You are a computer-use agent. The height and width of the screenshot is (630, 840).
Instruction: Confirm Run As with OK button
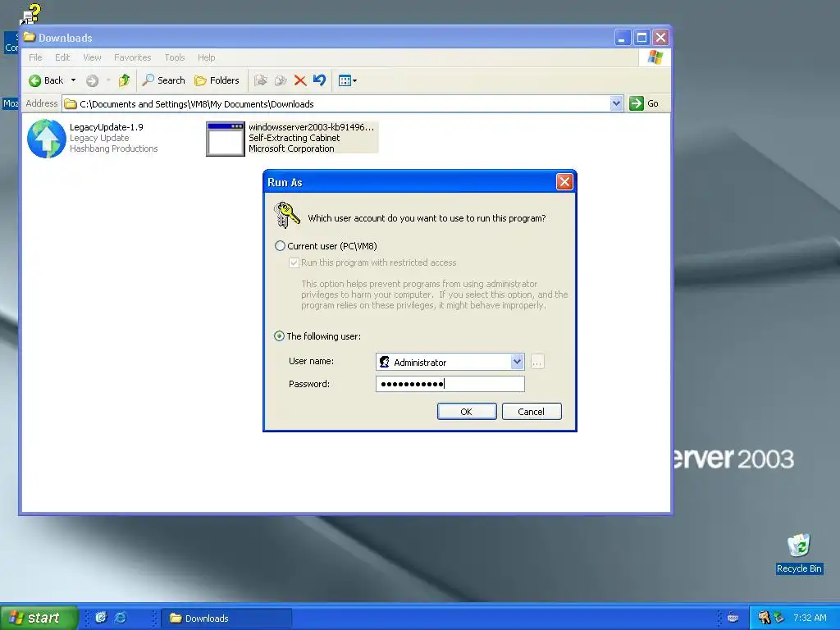467,412
